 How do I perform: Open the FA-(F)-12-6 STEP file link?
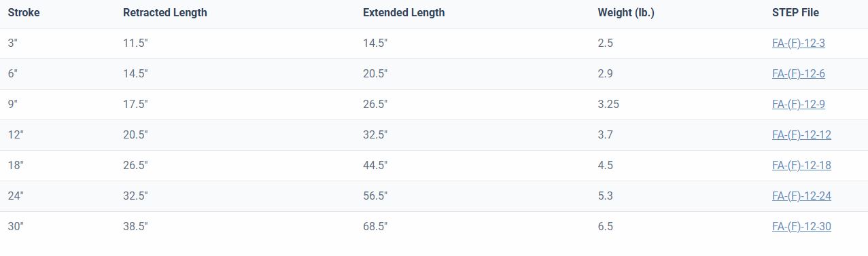tap(799, 74)
